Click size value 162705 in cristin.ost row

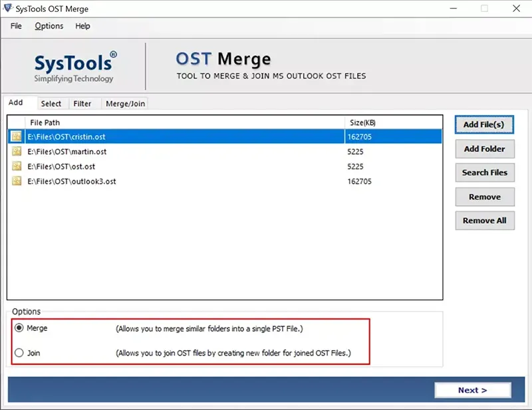coord(359,137)
